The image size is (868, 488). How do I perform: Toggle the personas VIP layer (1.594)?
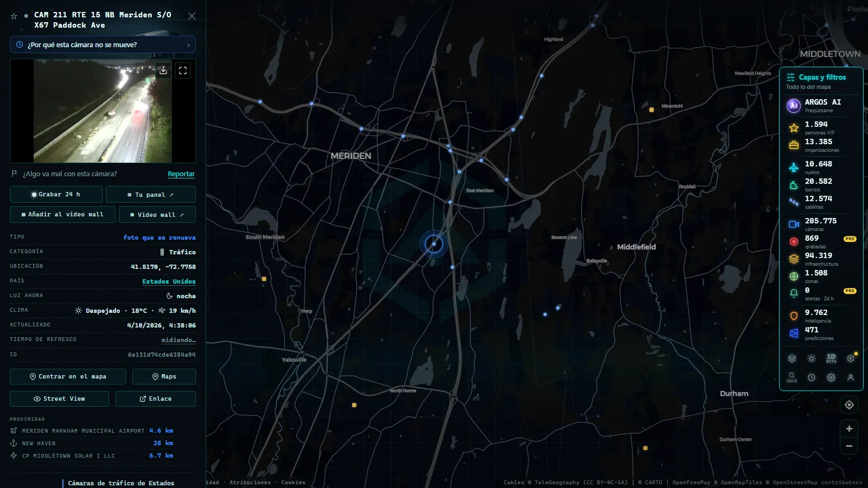click(821, 128)
